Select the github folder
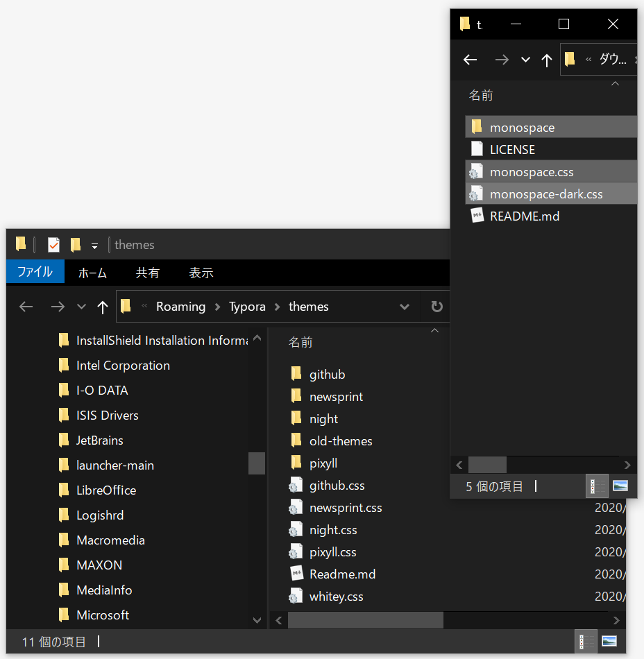Screen dimensions: 644x659 319,375
